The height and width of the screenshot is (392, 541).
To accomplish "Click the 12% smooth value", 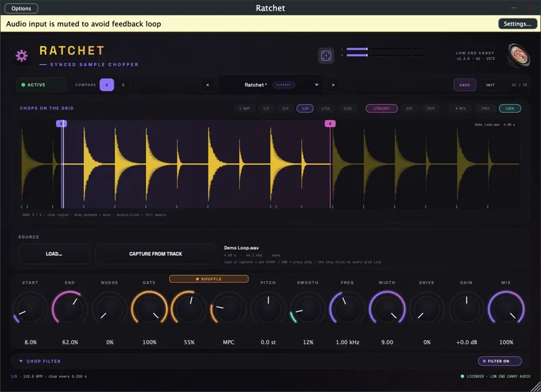I will (308, 342).
